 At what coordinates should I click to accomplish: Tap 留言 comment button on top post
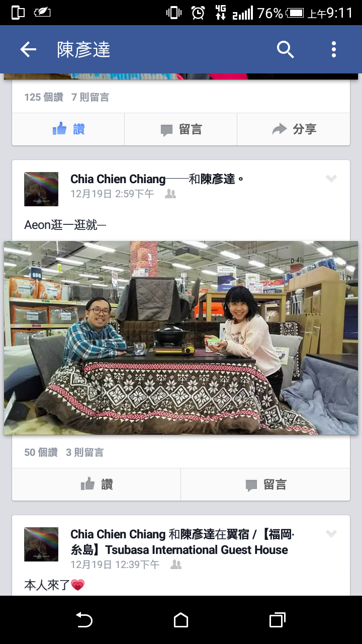pyautogui.click(x=181, y=129)
